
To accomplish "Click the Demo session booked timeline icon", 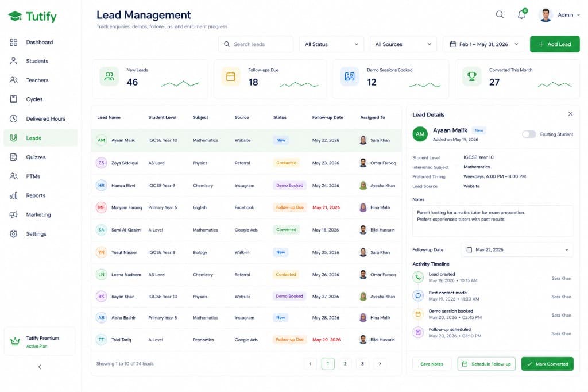I will (x=418, y=314).
